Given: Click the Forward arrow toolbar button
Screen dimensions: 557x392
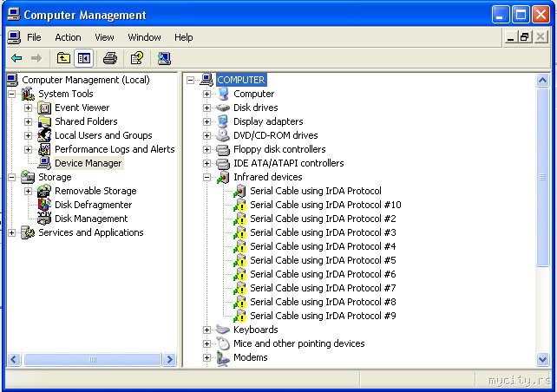Looking at the screenshot, I should pyautogui.click(x=36, y=58).
